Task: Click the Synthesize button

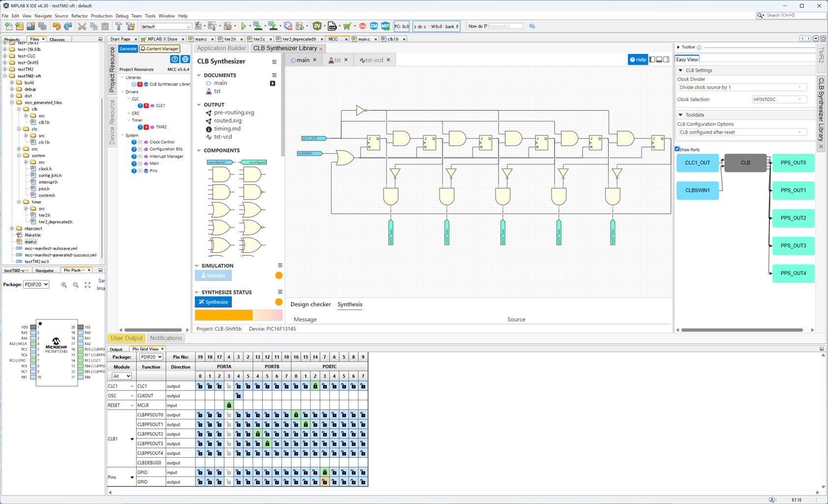Action: tap(214, 302)
